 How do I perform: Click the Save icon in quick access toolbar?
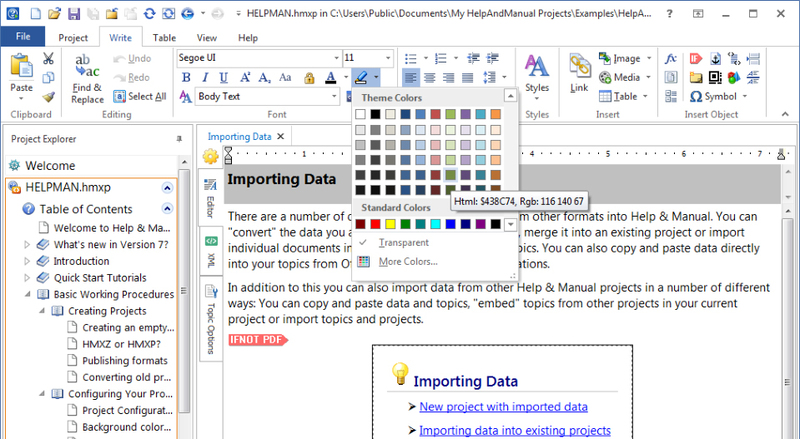pos(74,14)
